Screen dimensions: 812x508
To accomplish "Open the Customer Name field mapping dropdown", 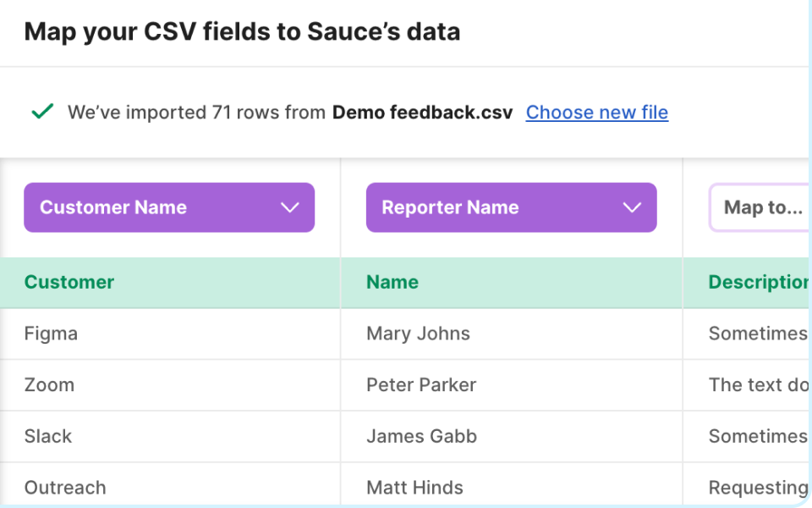I will pyautogui.click(x=169, y=207).
